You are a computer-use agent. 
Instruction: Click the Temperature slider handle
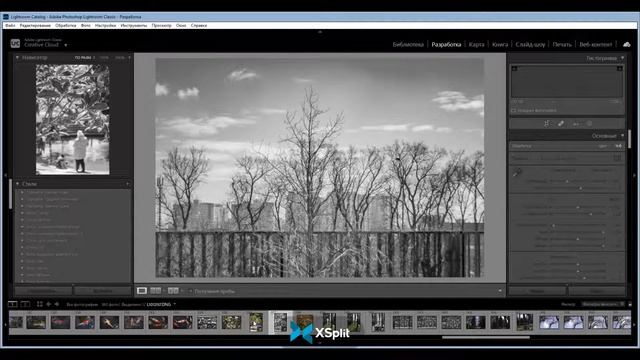pos(567,181)
